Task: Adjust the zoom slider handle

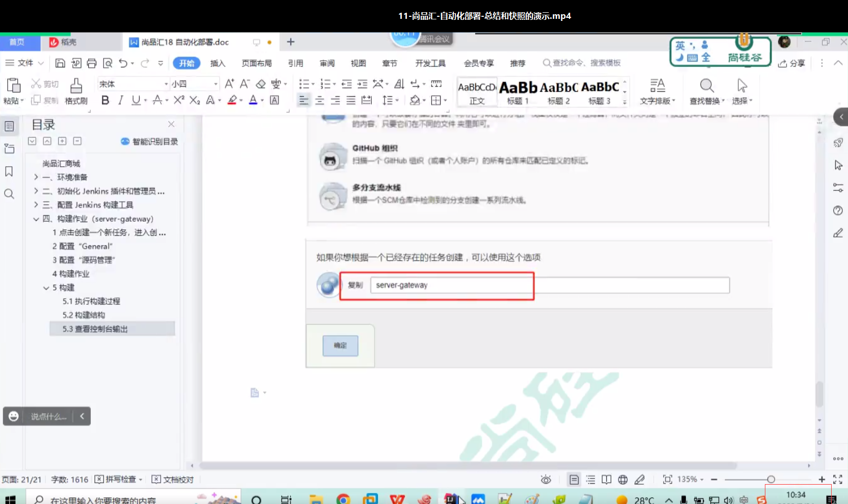Action: 771,480
